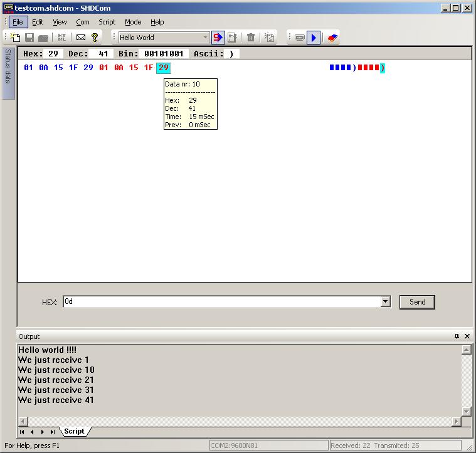Image resolution: width=476 pixels, height=453 pixels.
Task: Click the HTML export icon
Action: (61, 38)
